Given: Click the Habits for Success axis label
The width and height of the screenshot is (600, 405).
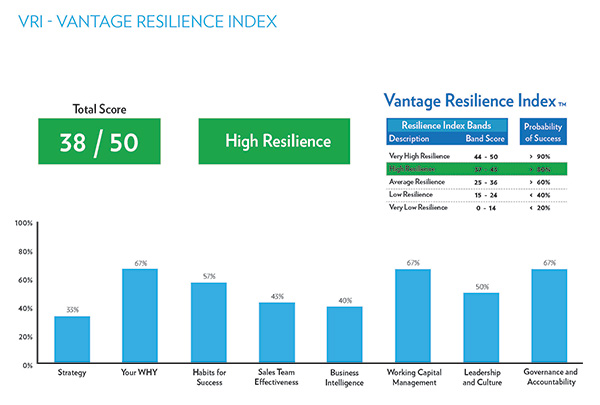Looking at the screenshot, I should (209, 377).
